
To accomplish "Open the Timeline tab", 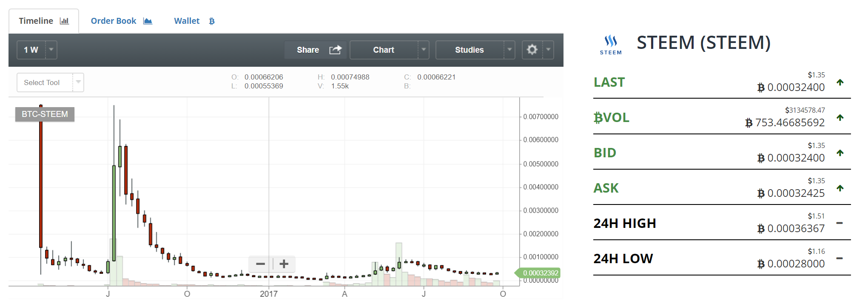I will 44,21.
